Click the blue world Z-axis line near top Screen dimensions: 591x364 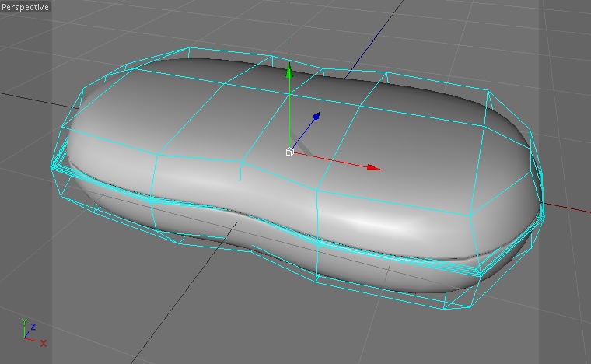click(375, 37)
